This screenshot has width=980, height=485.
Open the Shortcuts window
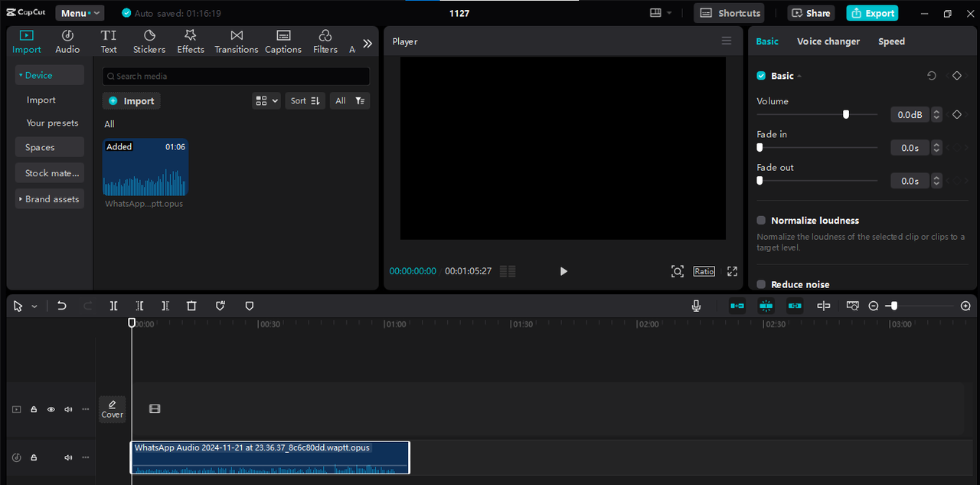[x=729, y=13]
